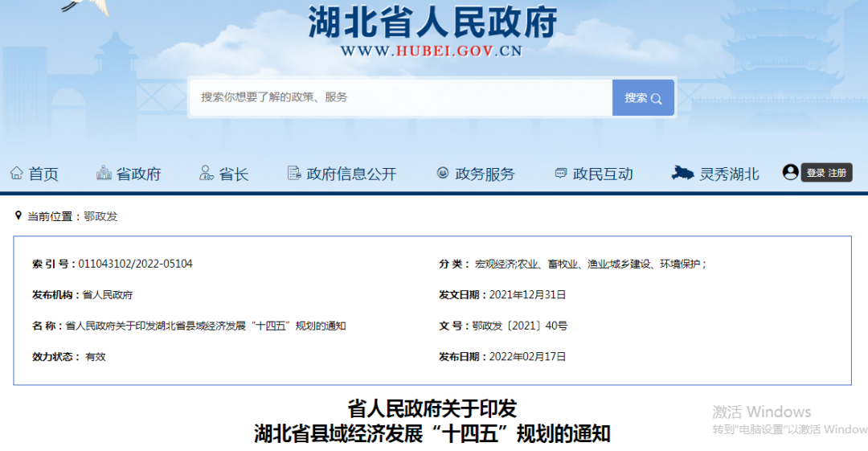Focus the policy search input field
Image resolution: width=868 pixels, height=451 pixels.
[x=401, y=97]
